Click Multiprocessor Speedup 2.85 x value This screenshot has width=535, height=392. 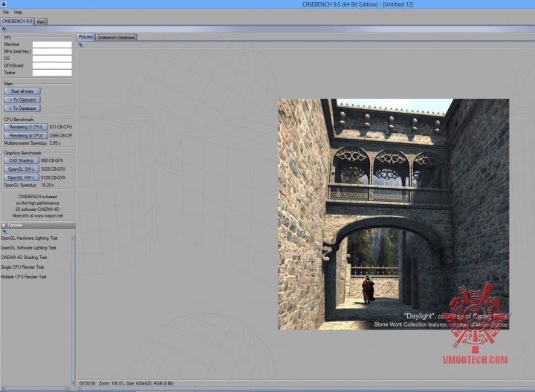click(55, 143)
